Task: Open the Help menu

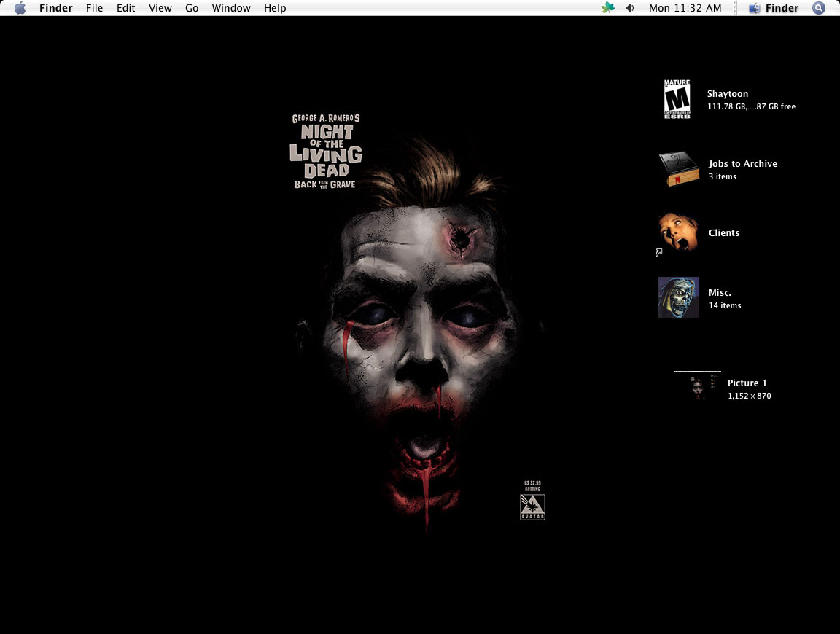Action: [x=275, y=8]
